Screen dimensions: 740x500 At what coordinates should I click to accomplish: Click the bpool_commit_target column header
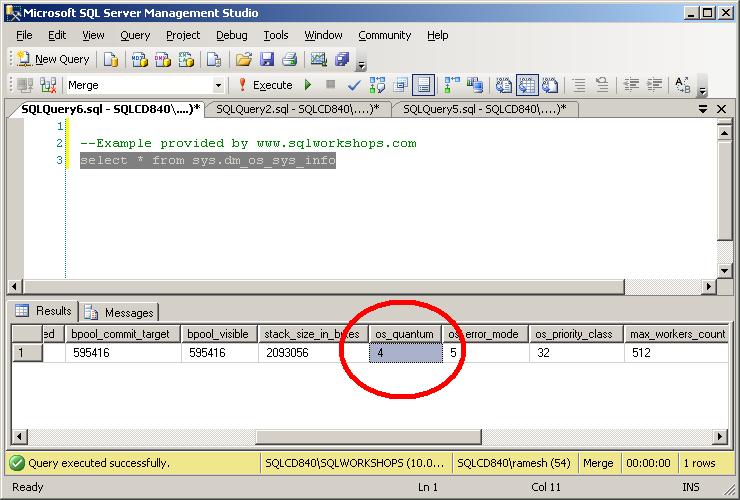pyautogui.click(x=123, y=334)
